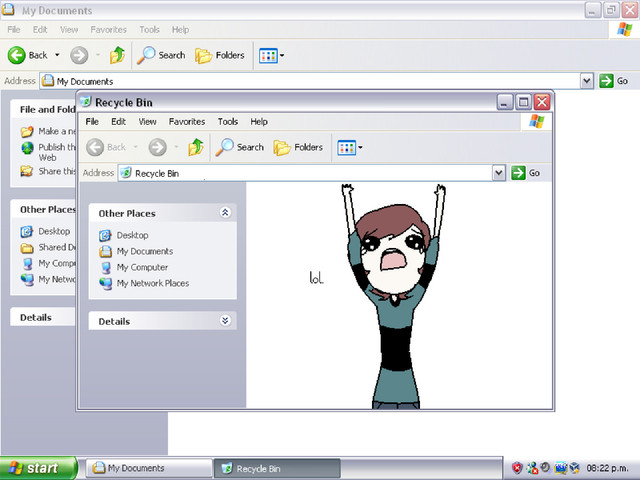Click the Start button
Viewport: 640px width, 480px height.
(x=38, y=468)
